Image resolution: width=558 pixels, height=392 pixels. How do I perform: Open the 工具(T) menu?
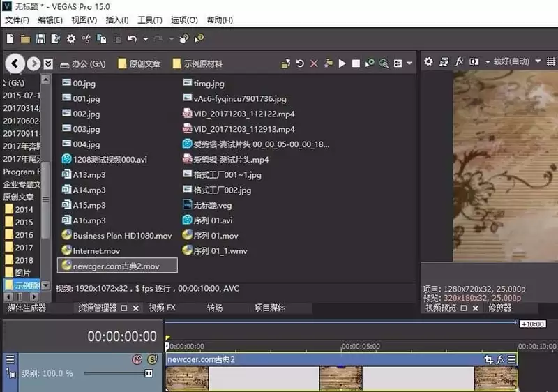point(150,20)
